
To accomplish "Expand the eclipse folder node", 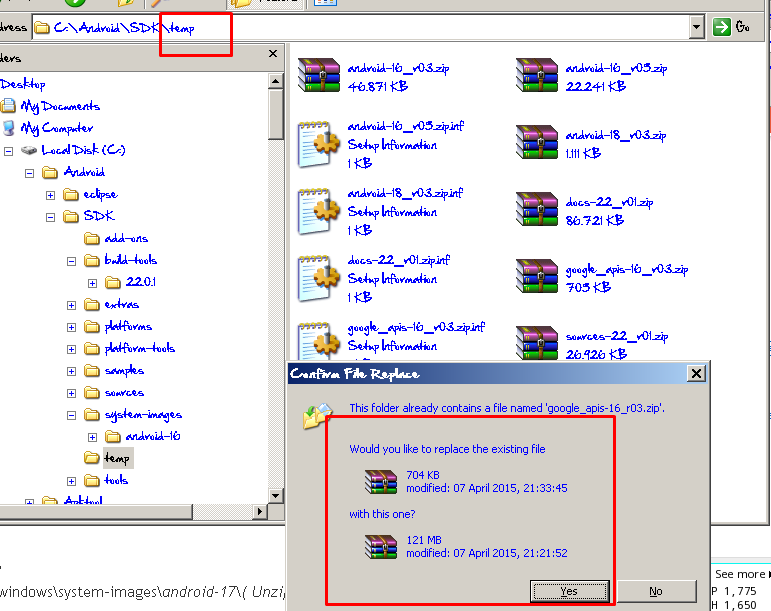I will (x=50, y=195).
